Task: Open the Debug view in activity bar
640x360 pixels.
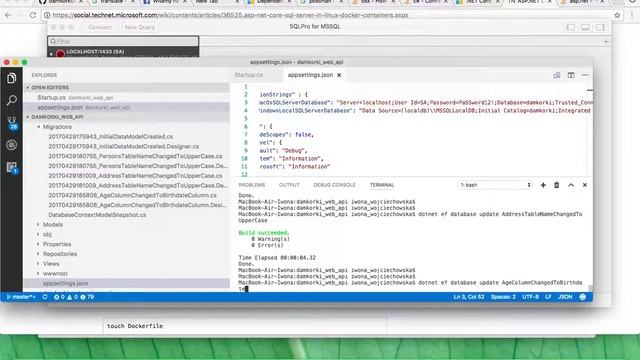Action: [11, 145]
